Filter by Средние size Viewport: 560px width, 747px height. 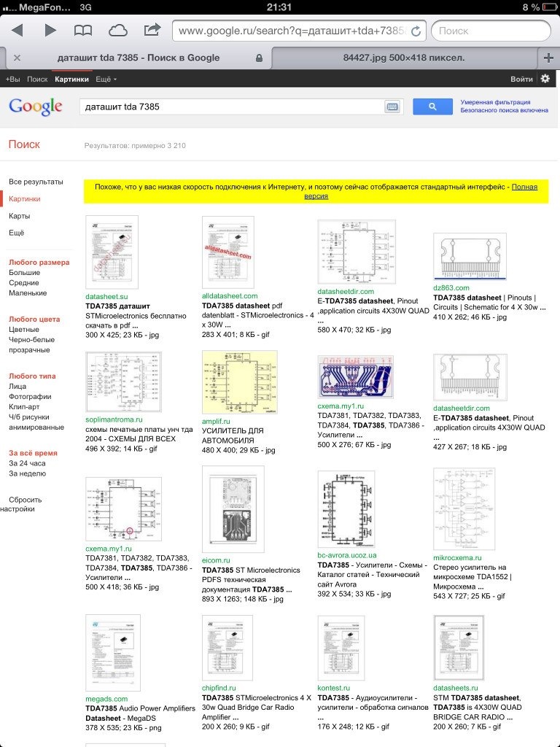(x=24, y=282)
